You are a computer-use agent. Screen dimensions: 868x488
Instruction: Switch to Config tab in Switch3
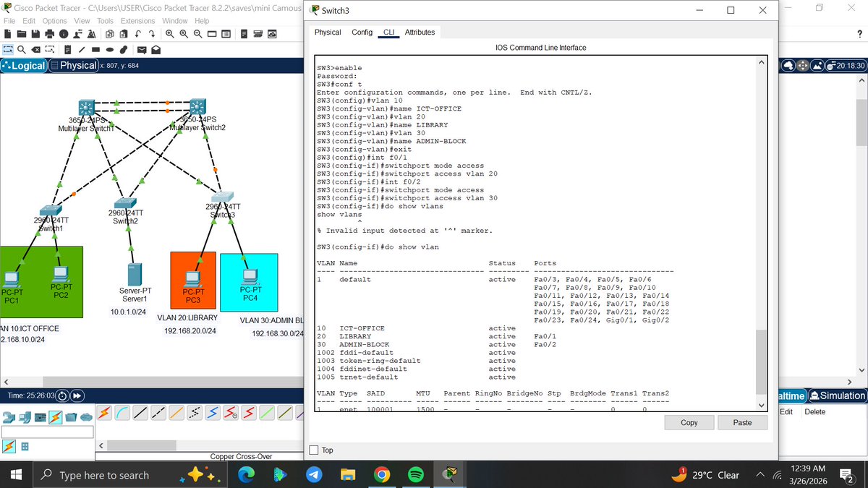(362, 33)
